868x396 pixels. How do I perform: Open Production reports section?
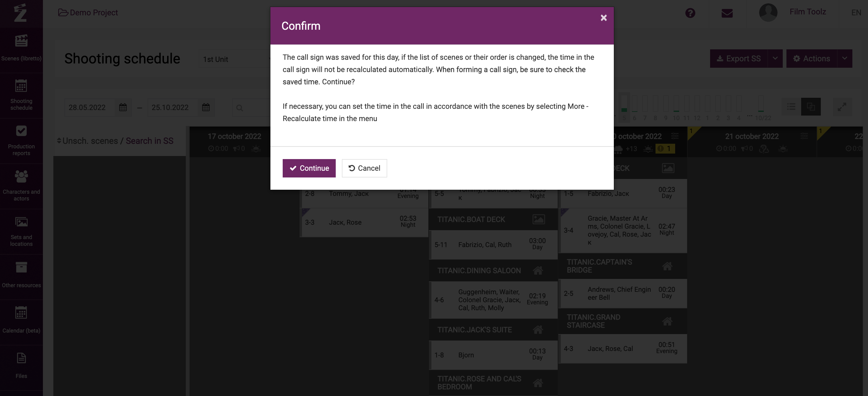[21, 140]
